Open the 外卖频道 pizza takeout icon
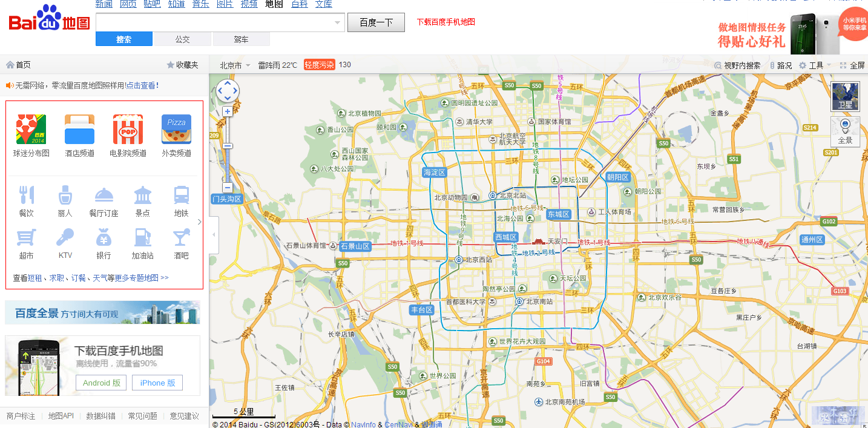The height and width of the screenshot is (428, 868). [176, 130]
